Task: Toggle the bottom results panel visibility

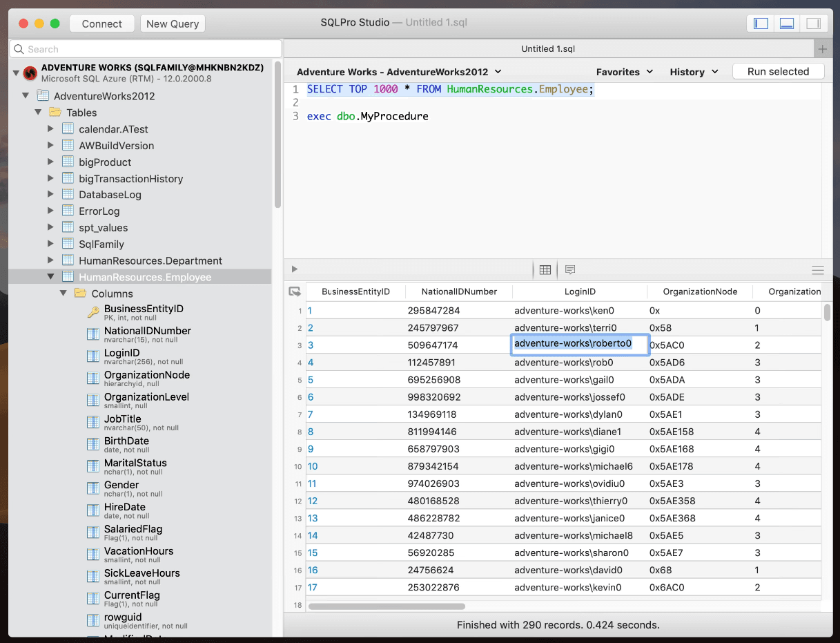Action: pyautogui.click(x=787, y=23)
